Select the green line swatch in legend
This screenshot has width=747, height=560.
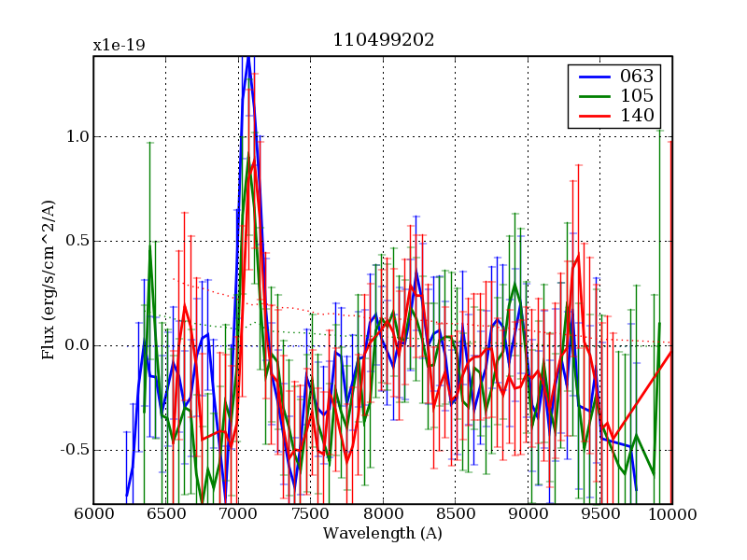pos(592,96)
